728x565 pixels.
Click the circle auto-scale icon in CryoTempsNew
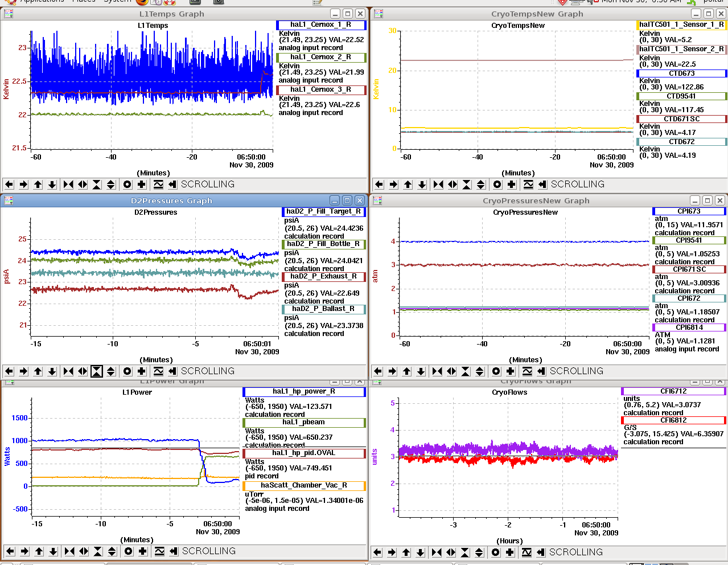pyautogui.click(x=497, y=185)
